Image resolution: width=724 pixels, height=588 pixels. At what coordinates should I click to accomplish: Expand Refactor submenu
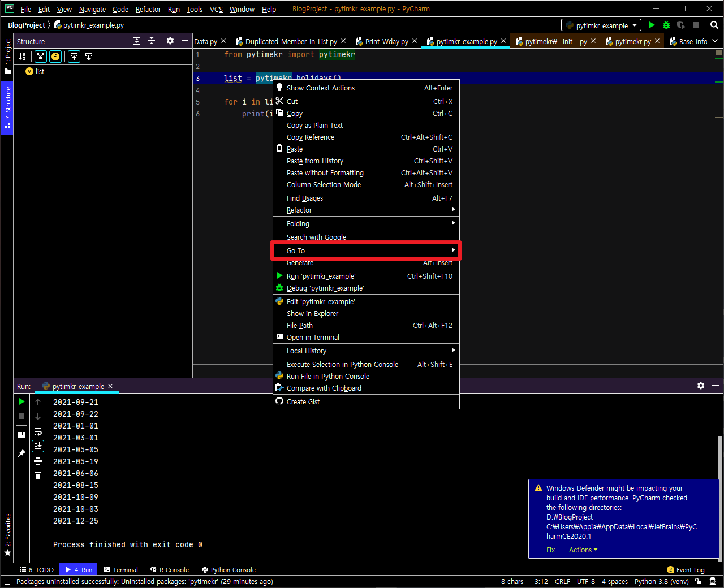coord(366,210)
